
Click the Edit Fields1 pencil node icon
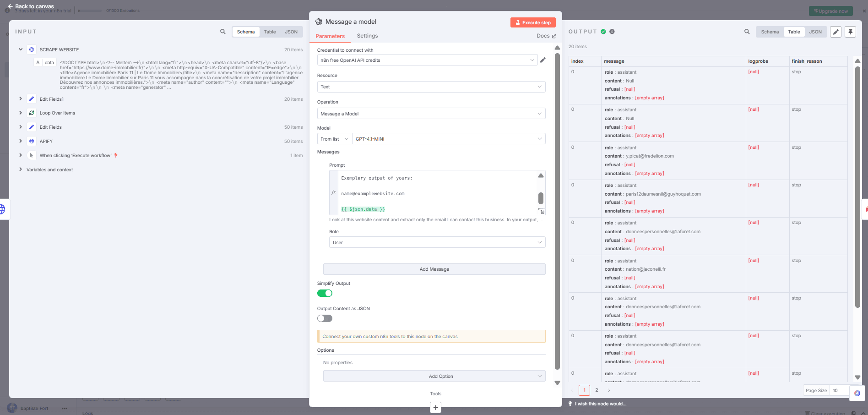click(x=32, y=99)
